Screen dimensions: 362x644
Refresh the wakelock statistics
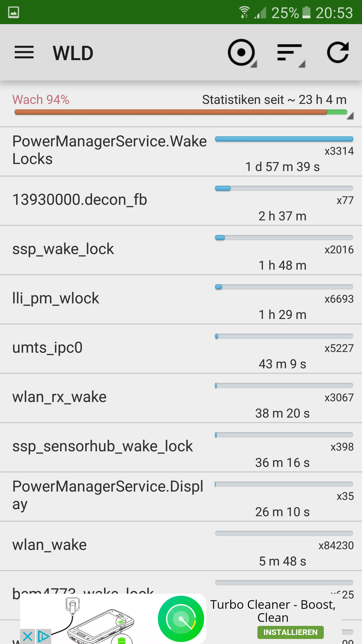point(338,53)
